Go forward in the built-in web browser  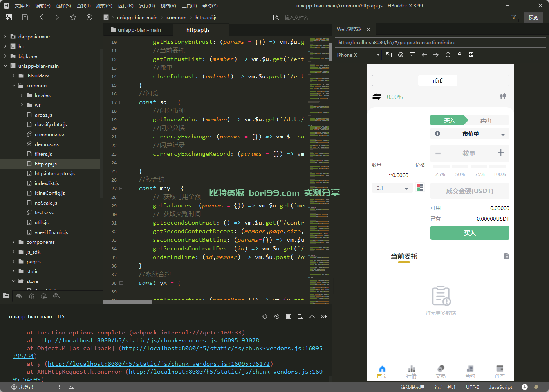click(436, 55)
